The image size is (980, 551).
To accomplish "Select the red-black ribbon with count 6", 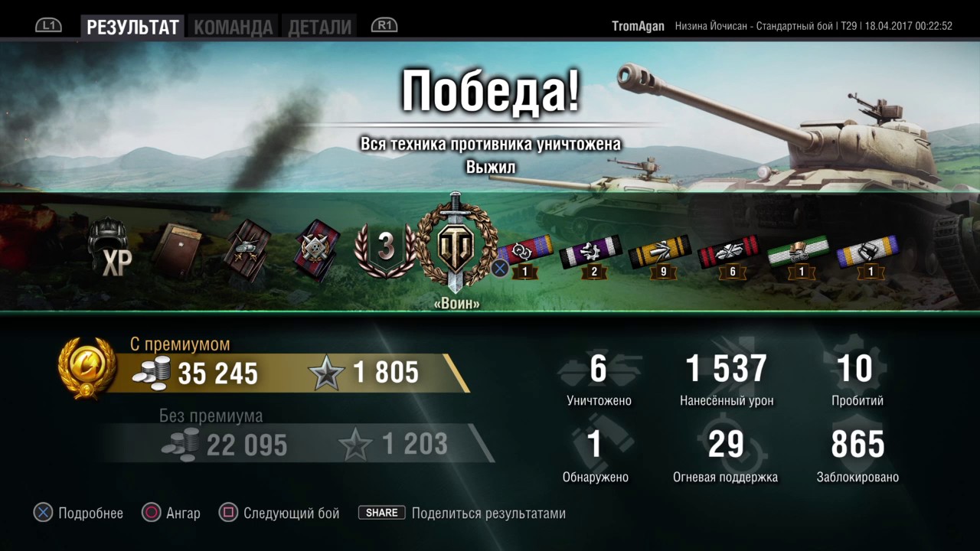I will pos(730,256).
